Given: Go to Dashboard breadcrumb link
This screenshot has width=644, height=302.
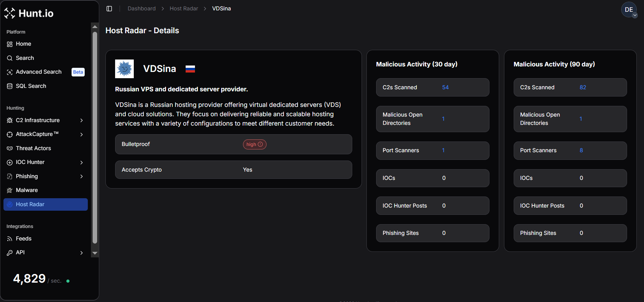Looking at the screenshot, I should point(141,9).
